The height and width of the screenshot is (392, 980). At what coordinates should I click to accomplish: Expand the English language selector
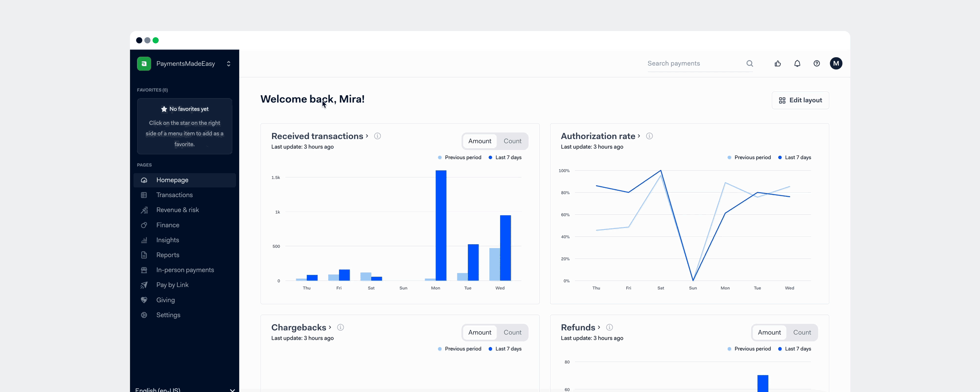232,390
